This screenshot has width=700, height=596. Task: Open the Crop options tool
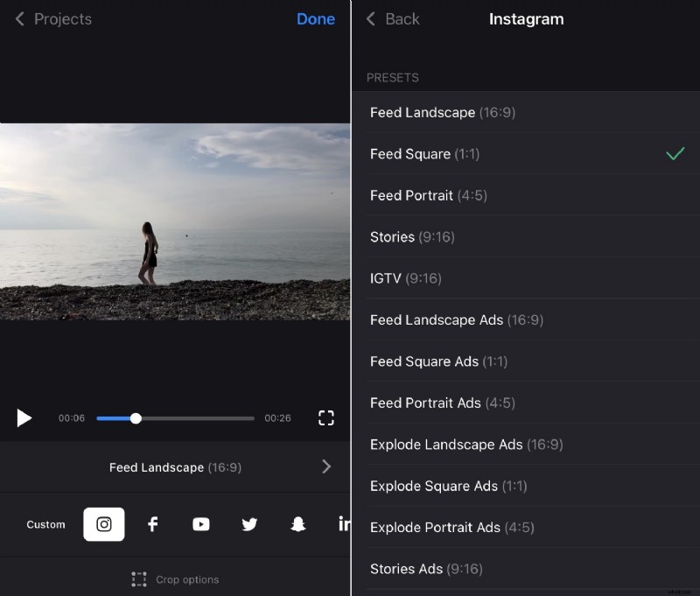175,578
